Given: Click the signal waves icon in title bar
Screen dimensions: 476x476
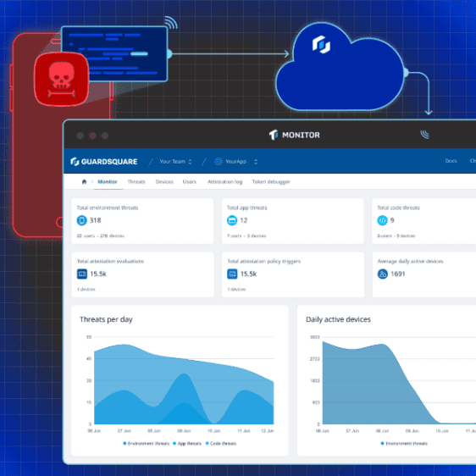Looking at the screenshot, I should (x=424, y=134).
